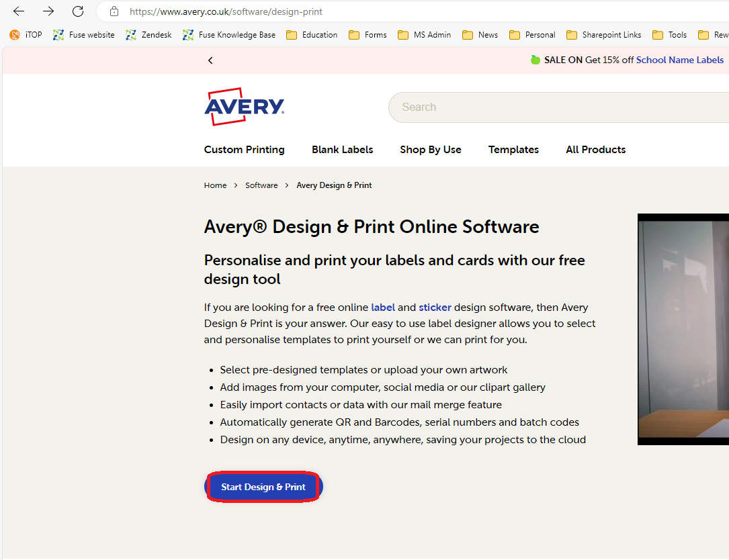The image size is (729, 560).
Task: View site info via address bar lock icon
Action: point(114,11)
